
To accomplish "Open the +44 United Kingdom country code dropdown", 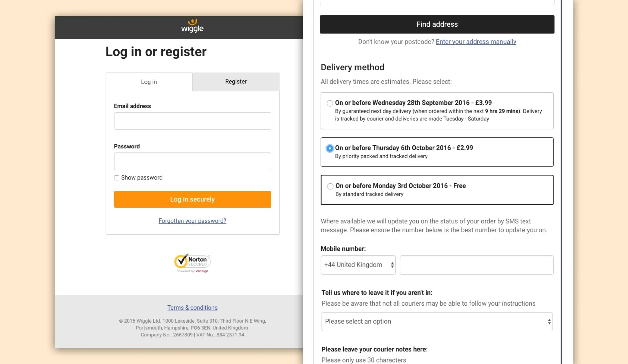I will [358, 265].
